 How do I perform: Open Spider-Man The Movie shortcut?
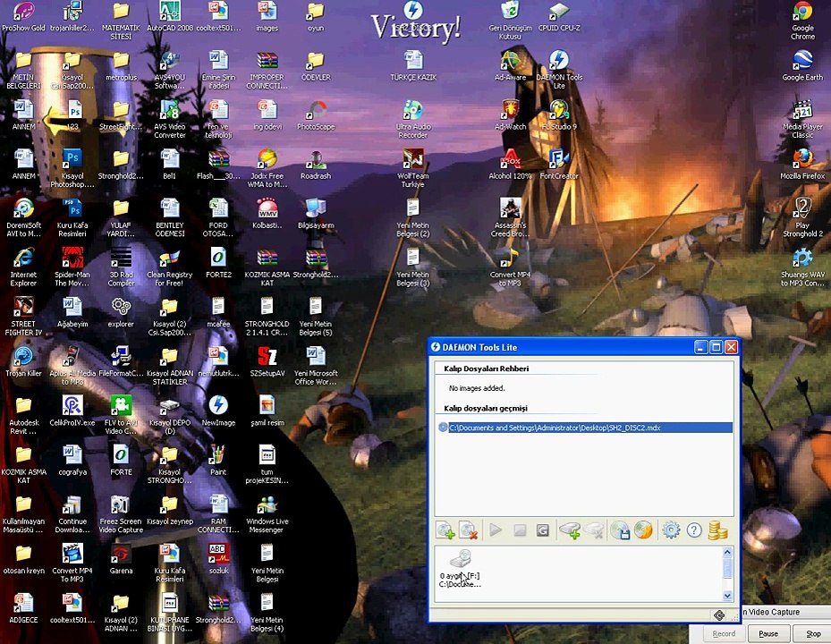[x=72, y=267]
